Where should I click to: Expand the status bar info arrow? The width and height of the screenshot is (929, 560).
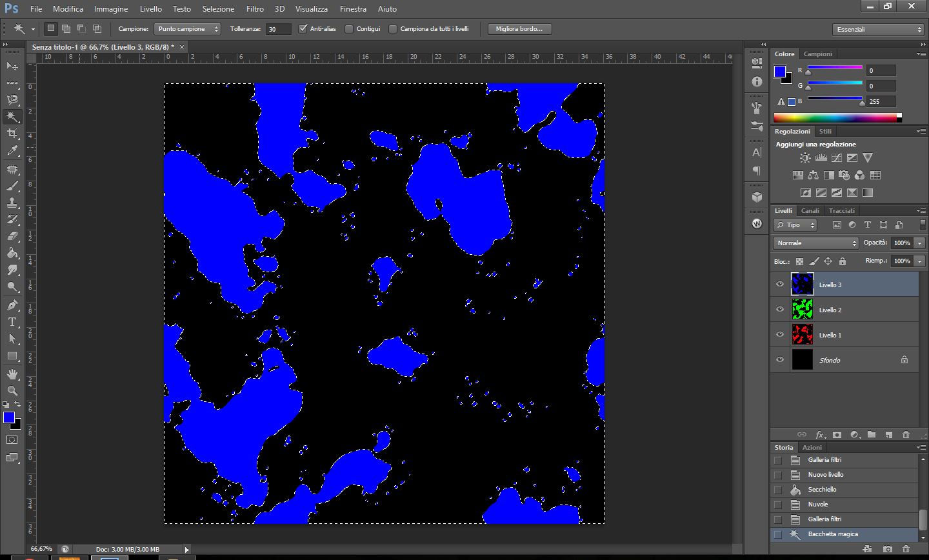click(x=187, y=550)
